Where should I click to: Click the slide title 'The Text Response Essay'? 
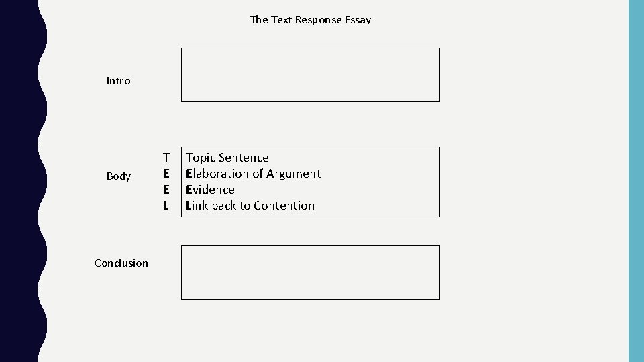coord(310,20)
